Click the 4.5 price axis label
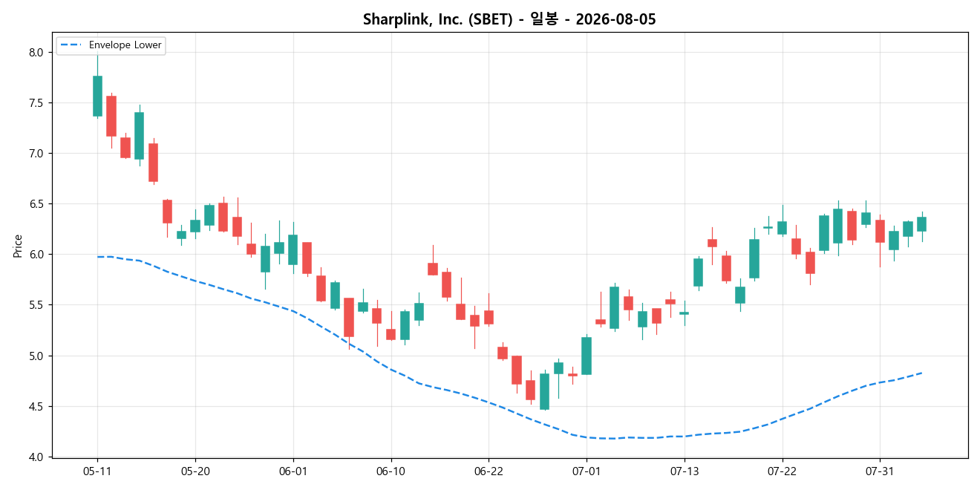This screenshot has width=980, height=490. pyautogui.click(x=38, y=407)
